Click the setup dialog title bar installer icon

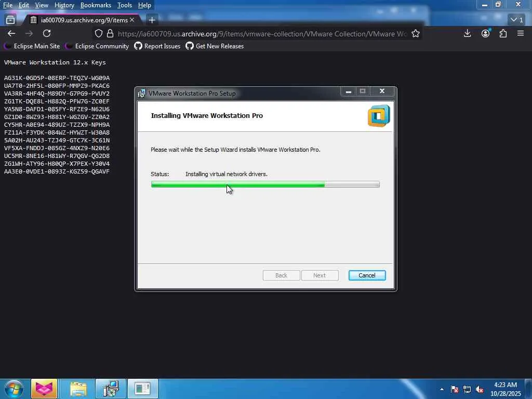142,94
